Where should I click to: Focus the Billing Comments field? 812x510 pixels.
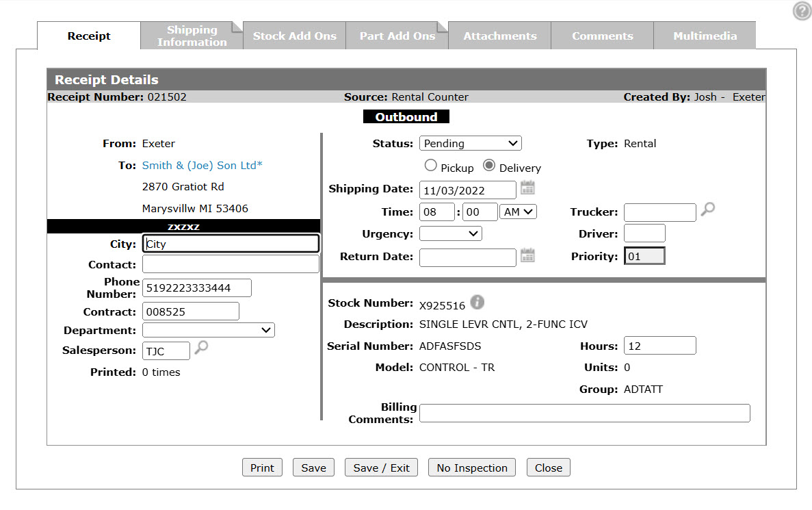[x=585, y=413]
